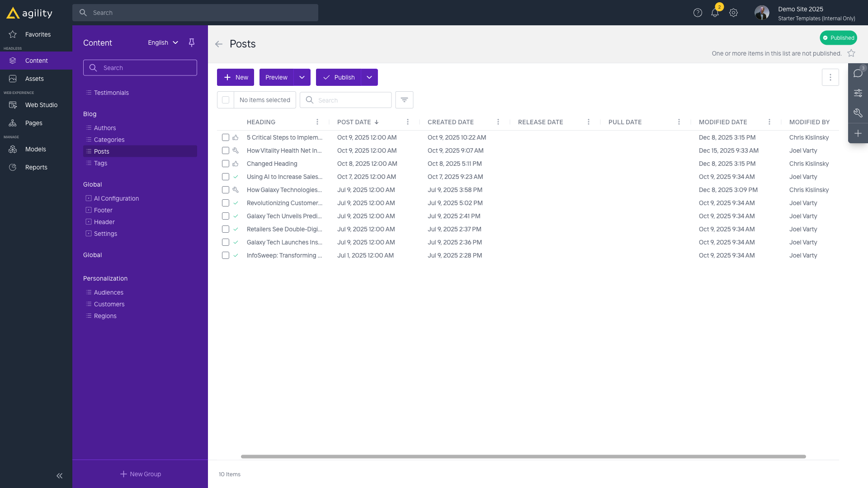This screenshot has height=488, width=868.
Task: Collapse the left sidebar with the double chevron
Action: pyautogui.click(x=59, y=476)
